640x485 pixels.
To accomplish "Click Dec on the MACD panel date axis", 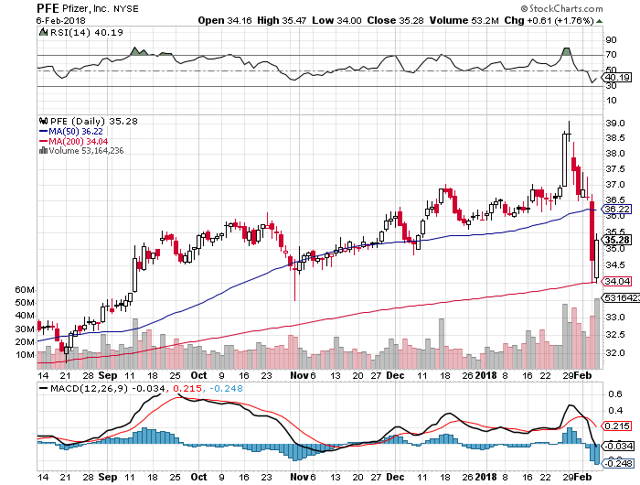I will coord(395,477).
